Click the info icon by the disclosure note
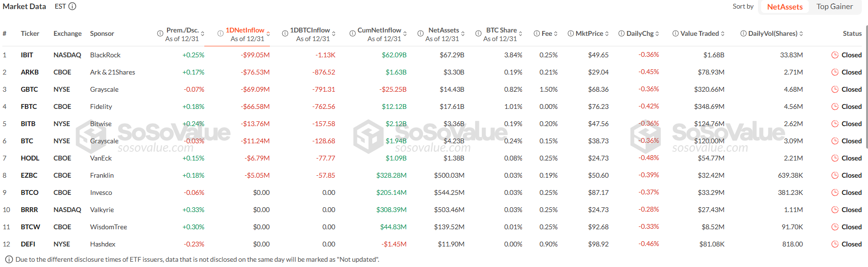Image resolution: width=868 pixels, height=267 pixels. pyautogui.click(x=9, y=259)
